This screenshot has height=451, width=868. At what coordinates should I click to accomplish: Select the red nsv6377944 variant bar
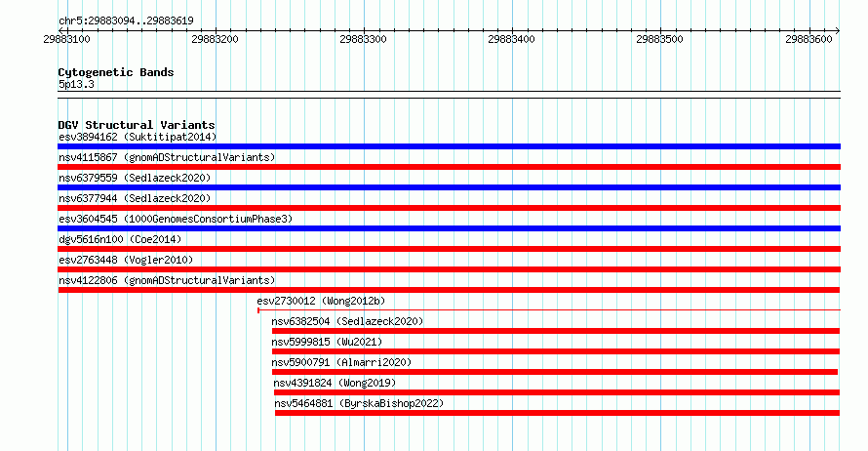[449, 208]
